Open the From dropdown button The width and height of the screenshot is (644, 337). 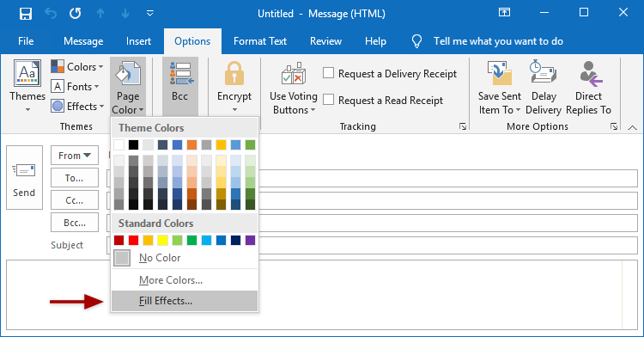[x=75, y=156]
